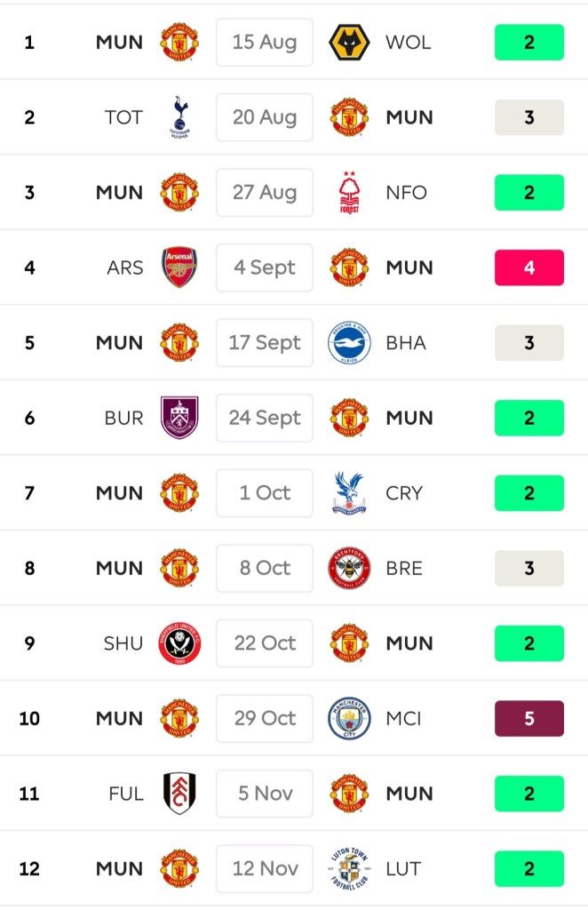Click the Manchester City crest

pyautogui.click(x=349, y=718)
